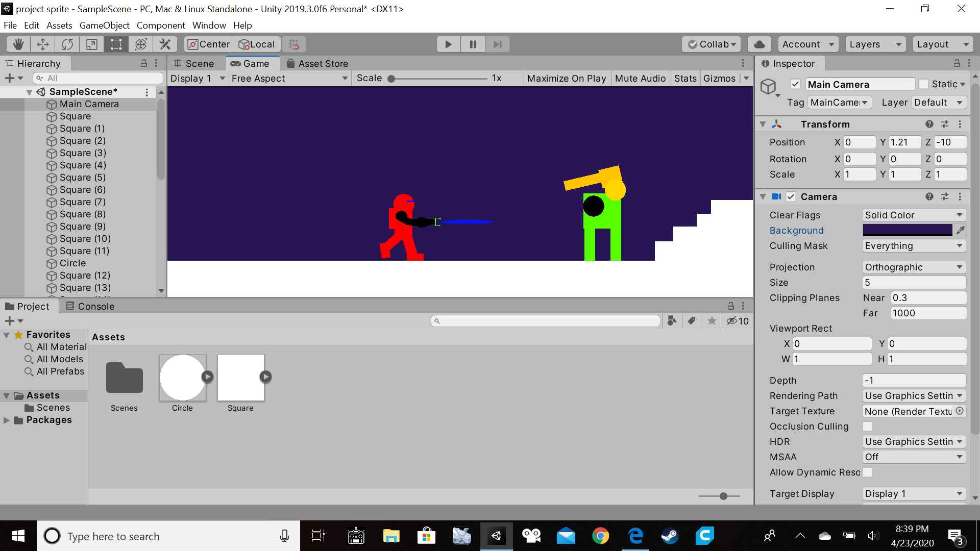Open Steam from the Windows taskbar
980x551 pixels.
pyautogui.click(x=670, y=536)
